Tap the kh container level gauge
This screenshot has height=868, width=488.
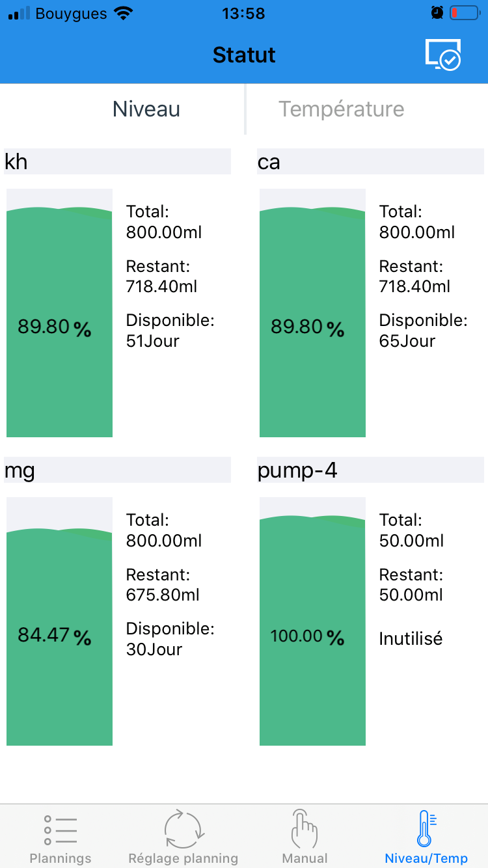point(59,313)
